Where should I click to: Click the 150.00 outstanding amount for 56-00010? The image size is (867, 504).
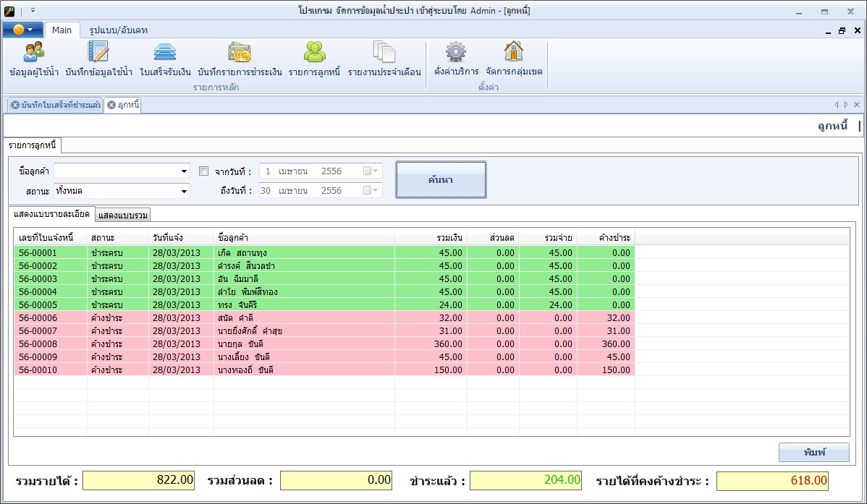click(x=616, y=370)
